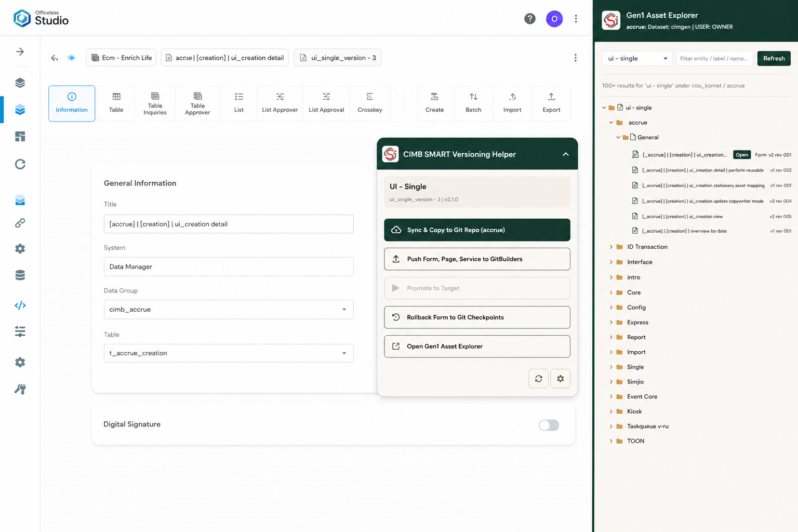Open the Data Group cimb_accrue dropdown

pos(229,309)
